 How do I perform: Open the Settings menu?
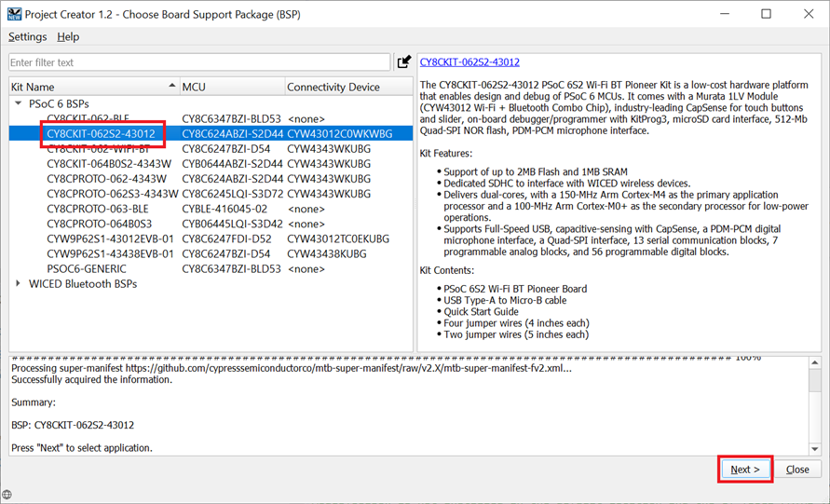coord(27,37)
